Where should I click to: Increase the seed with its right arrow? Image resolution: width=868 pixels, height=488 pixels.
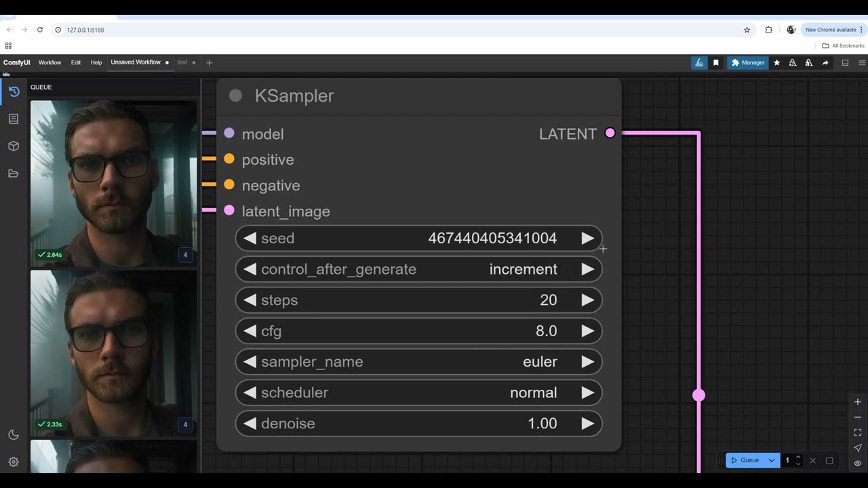[x=587, y=238]
